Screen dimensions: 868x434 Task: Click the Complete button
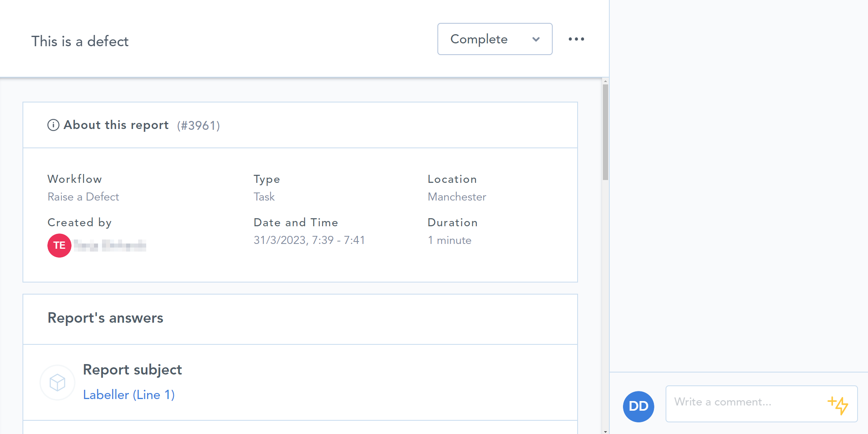coord(479,39)
